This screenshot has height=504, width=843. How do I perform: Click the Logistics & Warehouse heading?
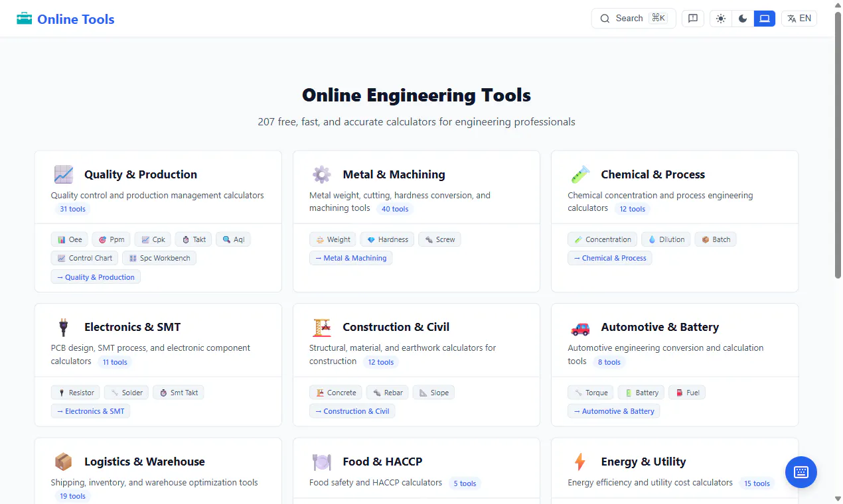click(x=145, y=462)
